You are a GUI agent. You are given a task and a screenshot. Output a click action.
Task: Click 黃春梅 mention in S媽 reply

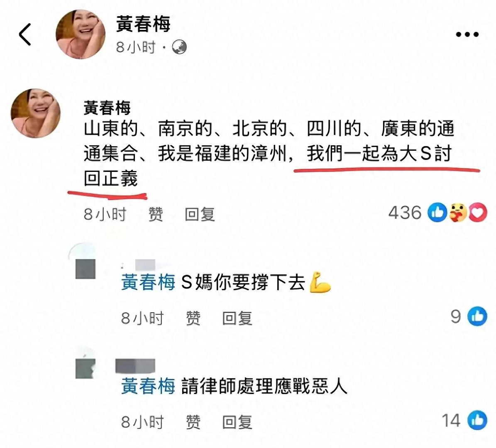(148, 282)
